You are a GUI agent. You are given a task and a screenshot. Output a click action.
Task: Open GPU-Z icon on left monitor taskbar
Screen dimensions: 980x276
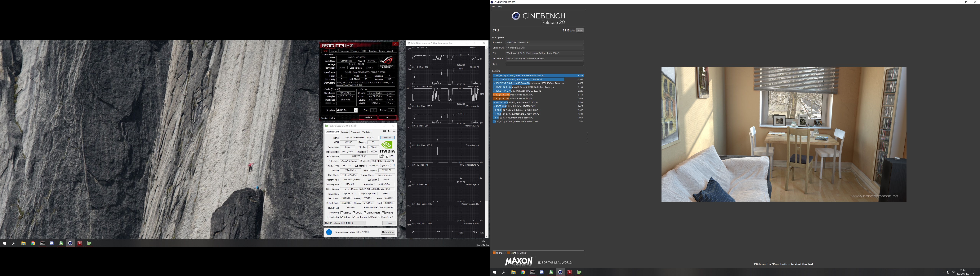[x=89, y=243]
